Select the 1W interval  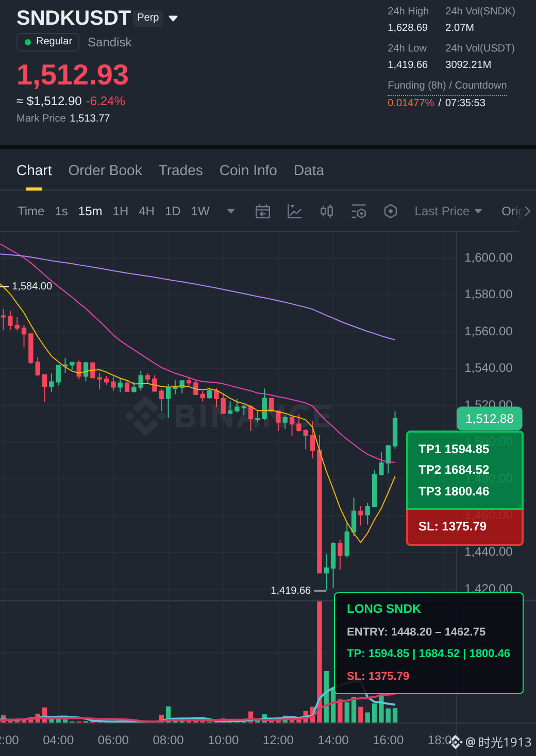[x=200, y=211]
